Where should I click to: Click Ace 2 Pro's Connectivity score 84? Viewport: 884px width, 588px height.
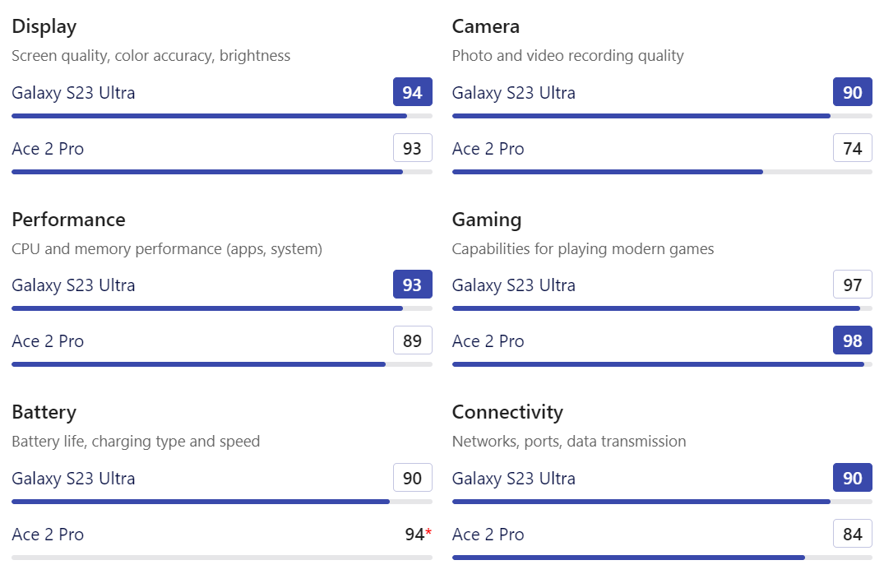pos(852,535)
